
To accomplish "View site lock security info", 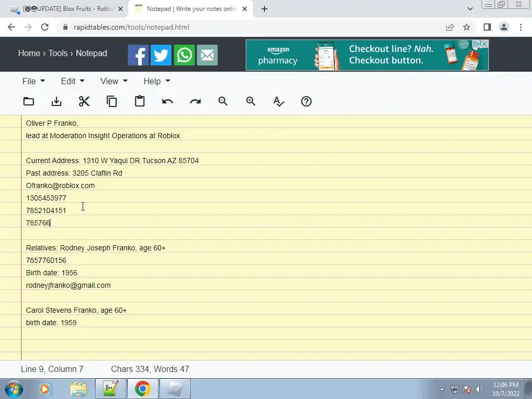I will click(65, 27).
